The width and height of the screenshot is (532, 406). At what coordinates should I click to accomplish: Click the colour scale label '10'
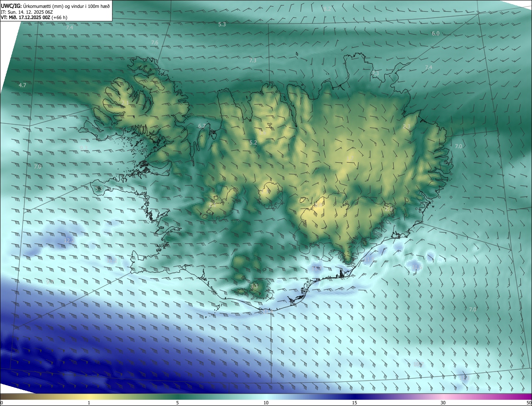pos(266,403)
